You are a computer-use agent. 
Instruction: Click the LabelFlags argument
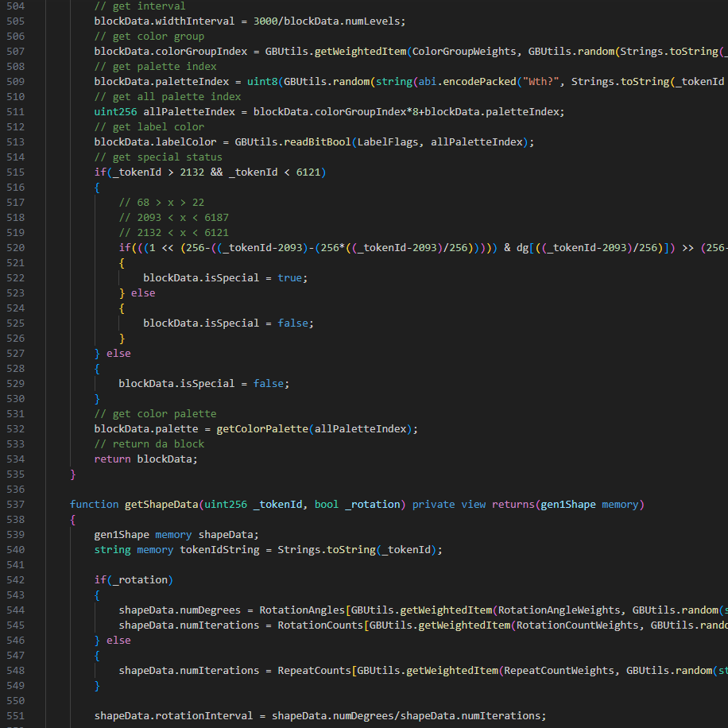pos(388,142)
